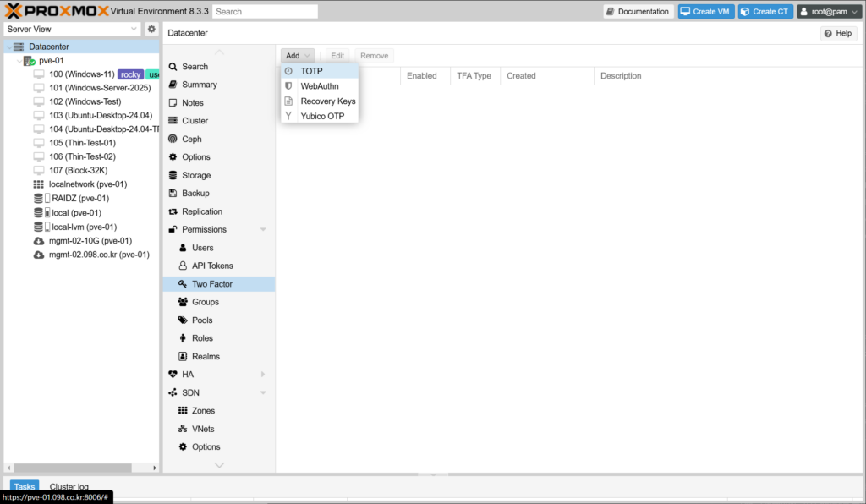
Task: Choose TOTP from the Add menu
Action: click(x=312, y=71)
